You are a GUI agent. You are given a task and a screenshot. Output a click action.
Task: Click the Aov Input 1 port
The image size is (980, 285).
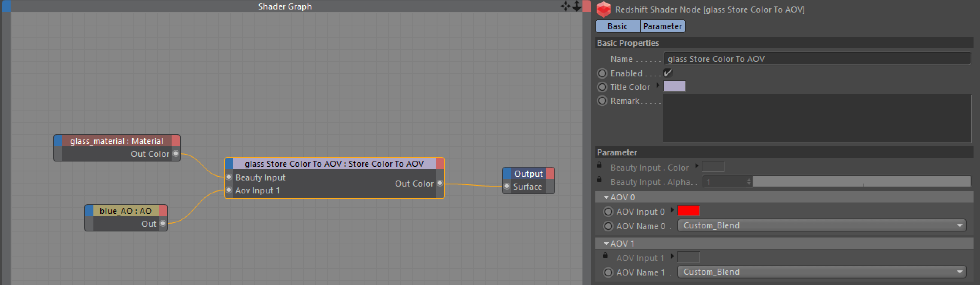coord(229,190)
